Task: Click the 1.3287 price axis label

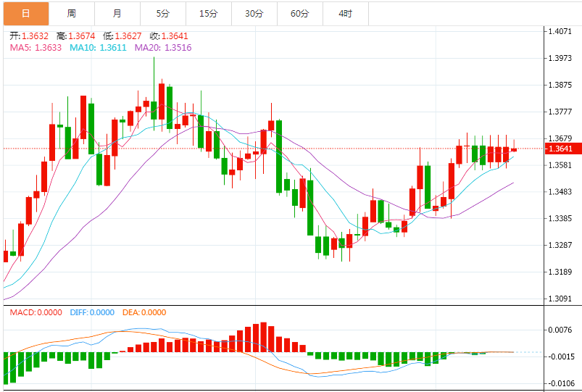Action: tap(560, 245)
